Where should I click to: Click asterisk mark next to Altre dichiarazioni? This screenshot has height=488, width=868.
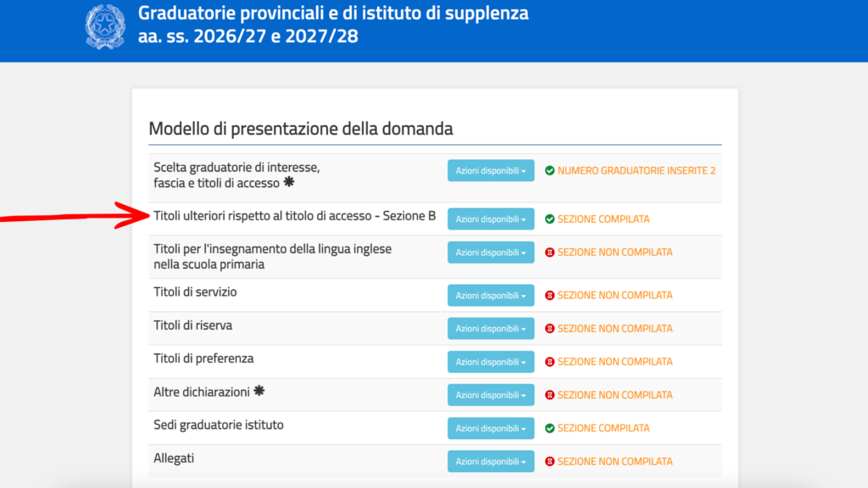259,391
